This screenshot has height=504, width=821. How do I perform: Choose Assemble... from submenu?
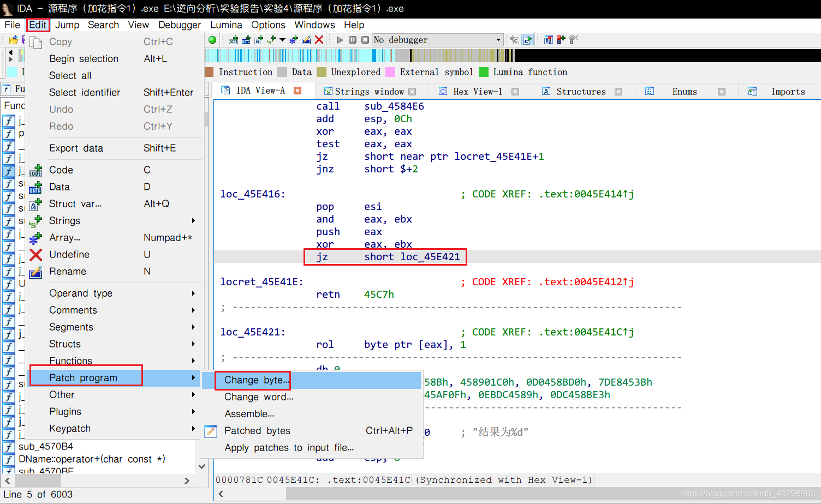click(x=312, y=414)
